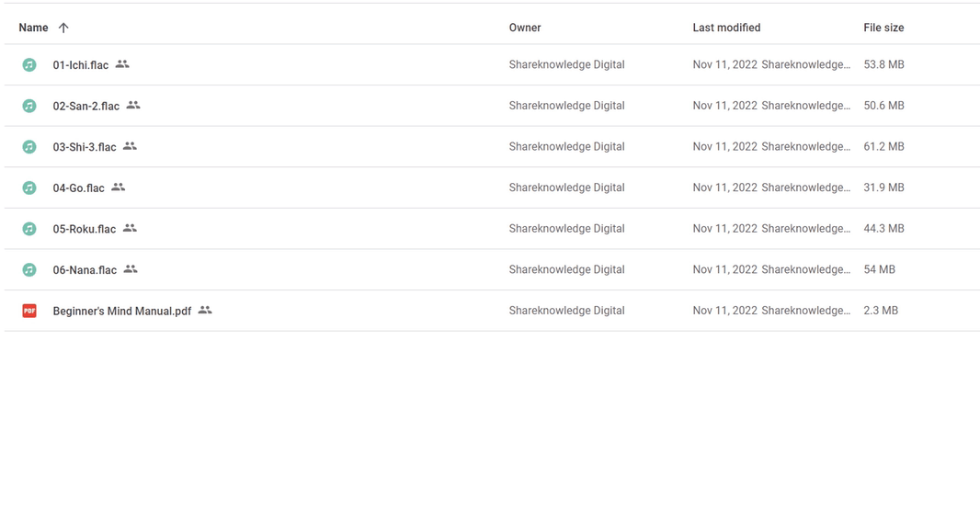Screen dimensions: 980x511
Task: Click the audio file icon for 01-Ichi.flac
Action: pyautogui.click(x=29, y=65)
